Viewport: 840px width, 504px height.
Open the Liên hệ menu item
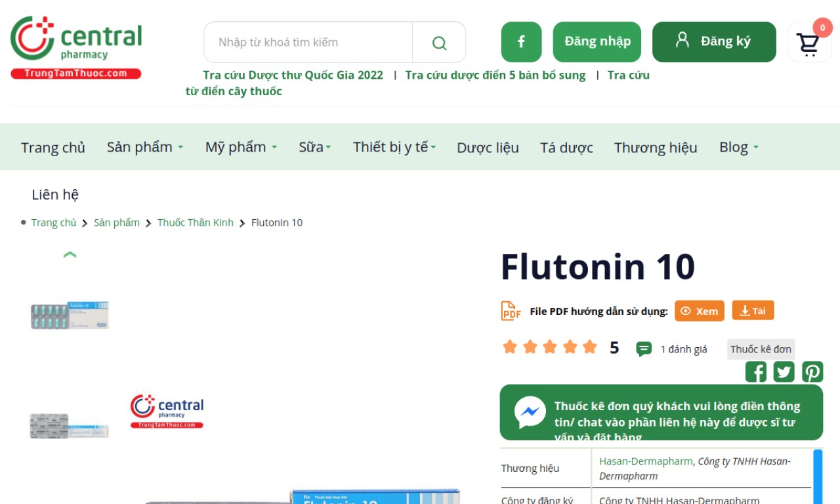55,194
